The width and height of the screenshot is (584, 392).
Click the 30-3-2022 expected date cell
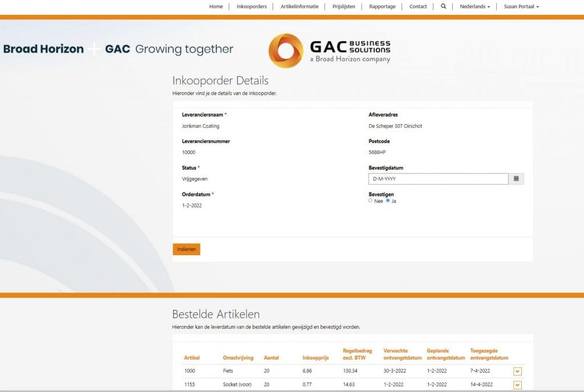[x=395, y=371]
